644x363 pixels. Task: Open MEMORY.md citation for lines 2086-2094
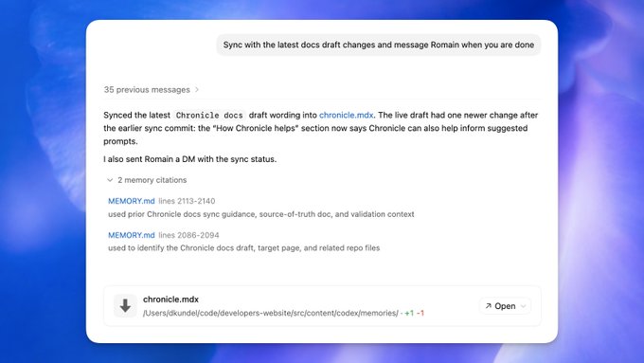(x=132, y=235)
